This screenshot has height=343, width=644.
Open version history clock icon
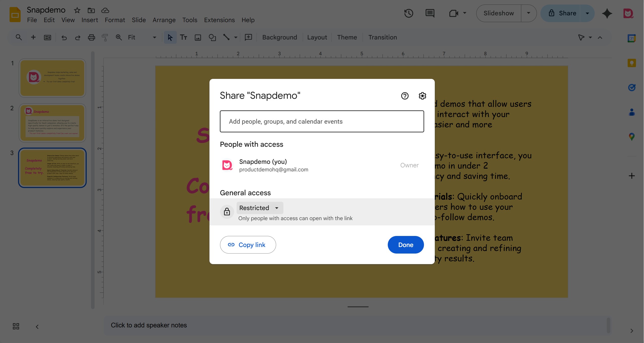(409, 13)
